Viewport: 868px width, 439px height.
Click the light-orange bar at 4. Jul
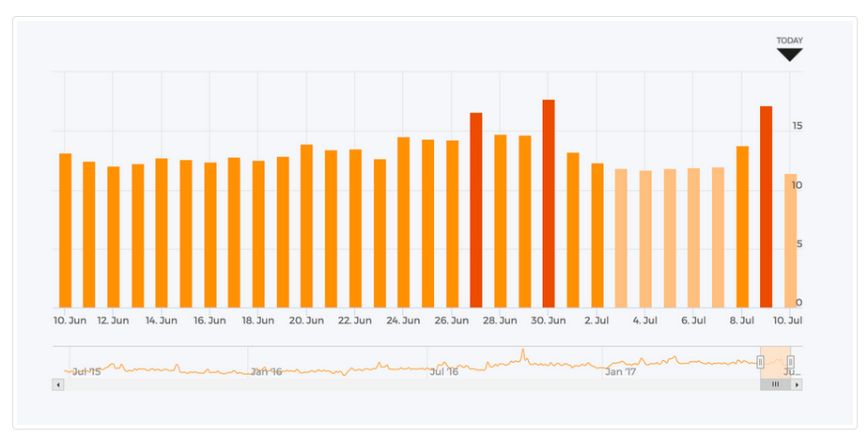point(645,239)
